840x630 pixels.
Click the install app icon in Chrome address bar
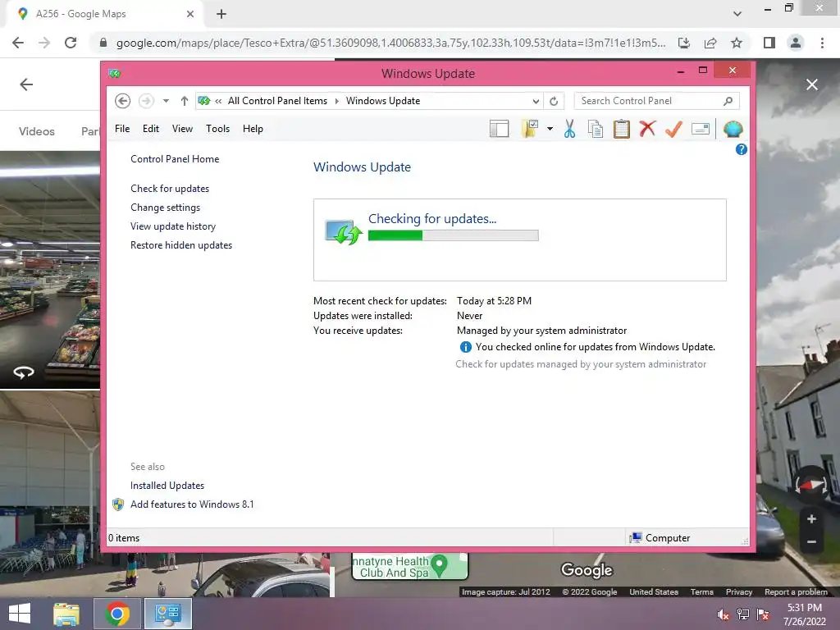pyautogui.click(x=684, y=43)
